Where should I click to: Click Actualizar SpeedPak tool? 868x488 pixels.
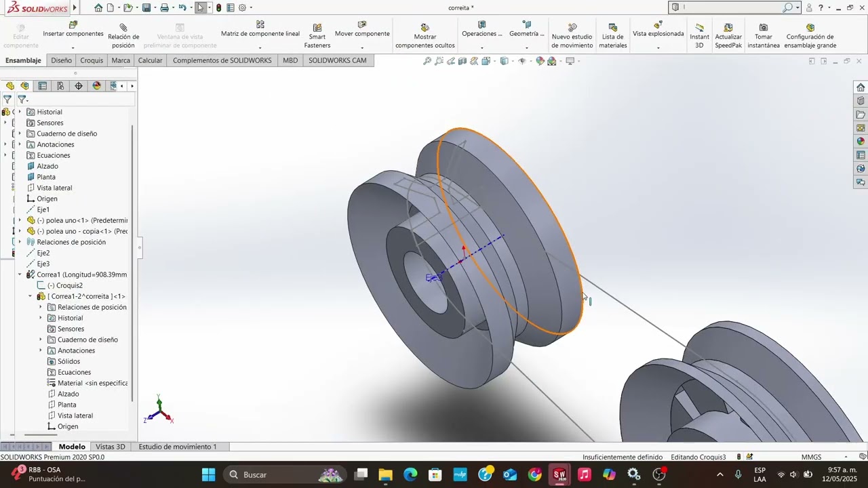pyautogui.click(x=728, y=36)
